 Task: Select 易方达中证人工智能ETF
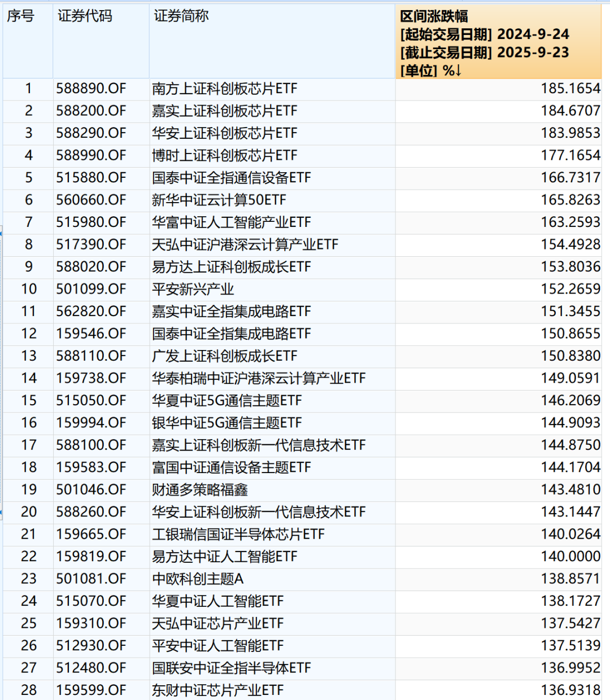click(x=224, y=557)
